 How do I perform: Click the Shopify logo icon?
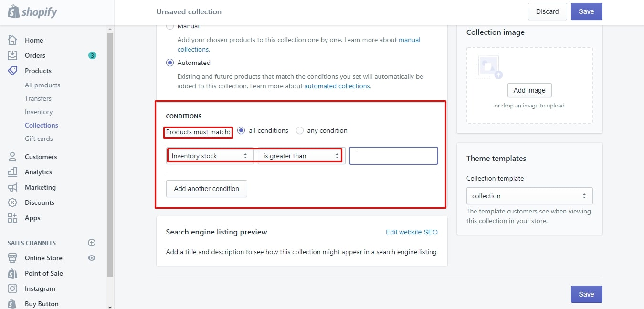pos(13,11)
